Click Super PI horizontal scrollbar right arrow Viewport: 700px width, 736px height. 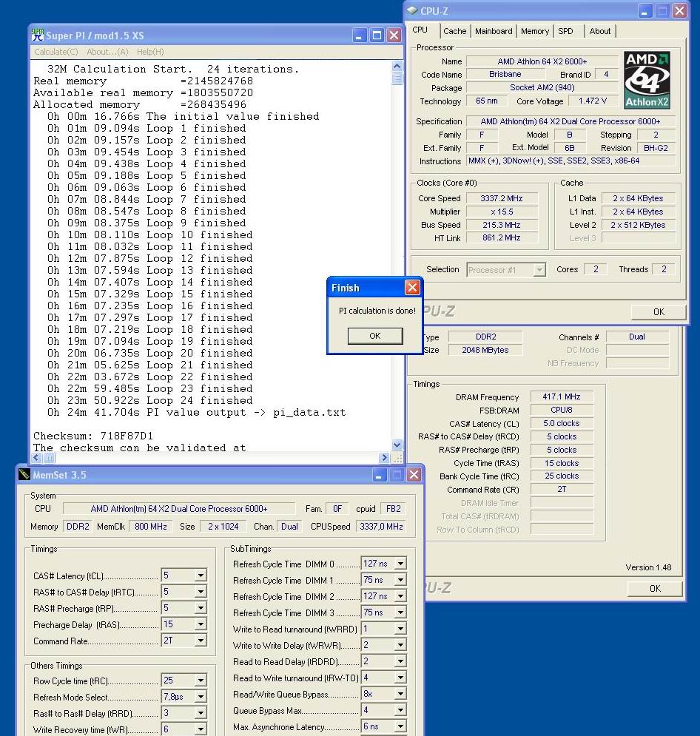pyautogui.click(x=384, y=457)
